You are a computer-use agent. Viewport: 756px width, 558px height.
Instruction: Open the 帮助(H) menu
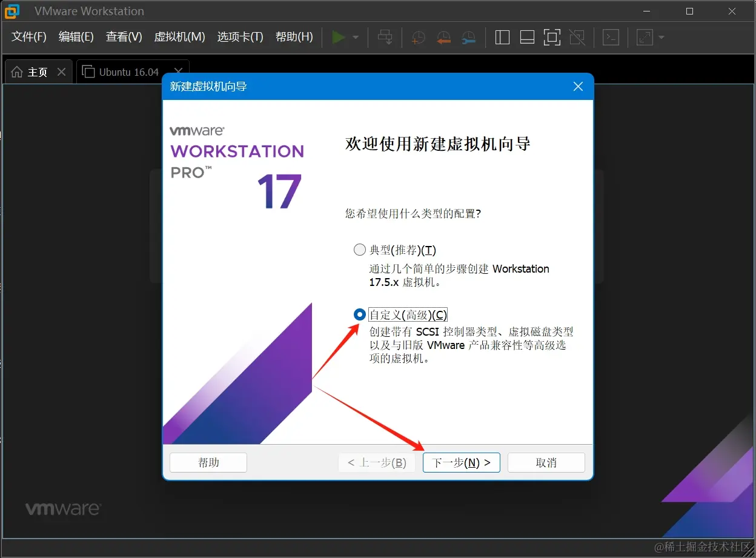294,37
